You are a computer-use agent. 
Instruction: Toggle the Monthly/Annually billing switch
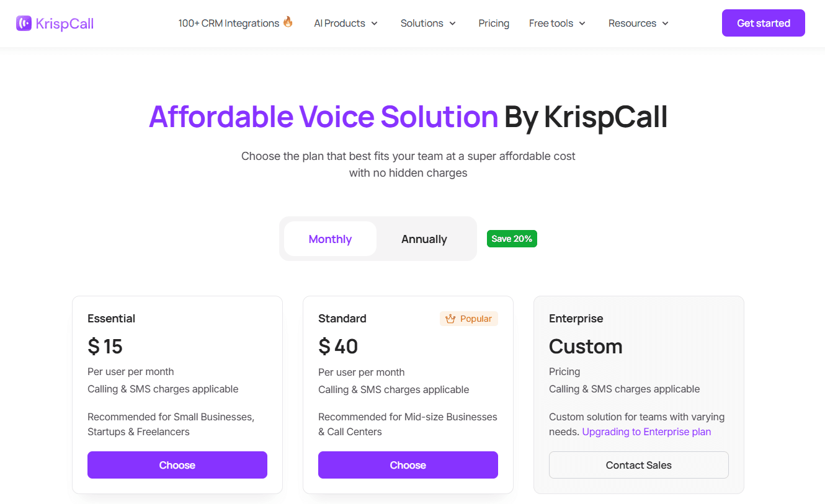click(x=377, y=239)
